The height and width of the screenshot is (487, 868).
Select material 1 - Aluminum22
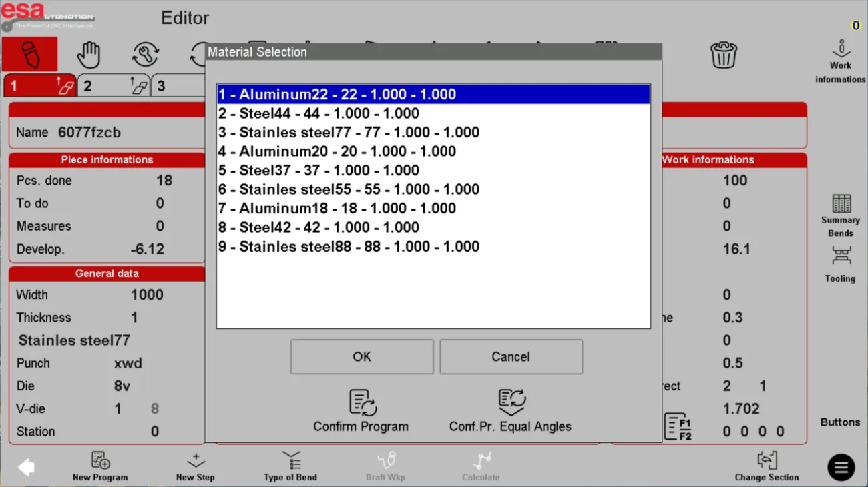click(433, 95)
